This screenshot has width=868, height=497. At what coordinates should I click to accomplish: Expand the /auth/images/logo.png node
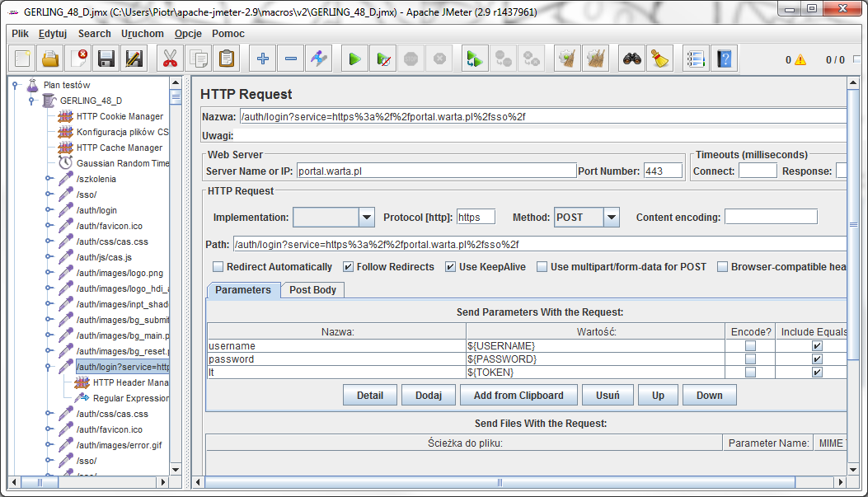tap(49, 273)
